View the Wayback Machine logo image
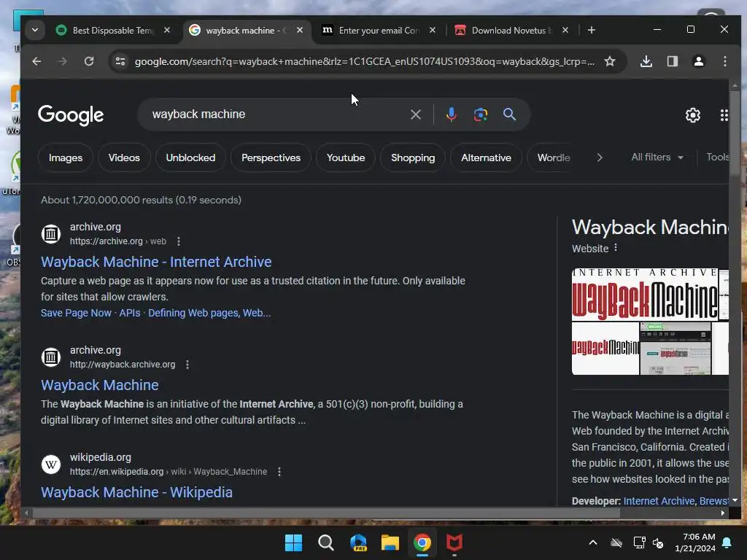 (x=645, y=295)
